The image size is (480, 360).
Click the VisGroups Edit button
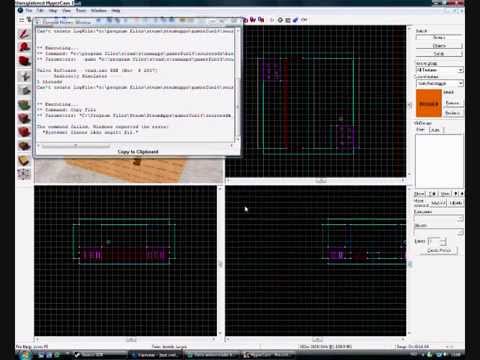click(432, 194)
